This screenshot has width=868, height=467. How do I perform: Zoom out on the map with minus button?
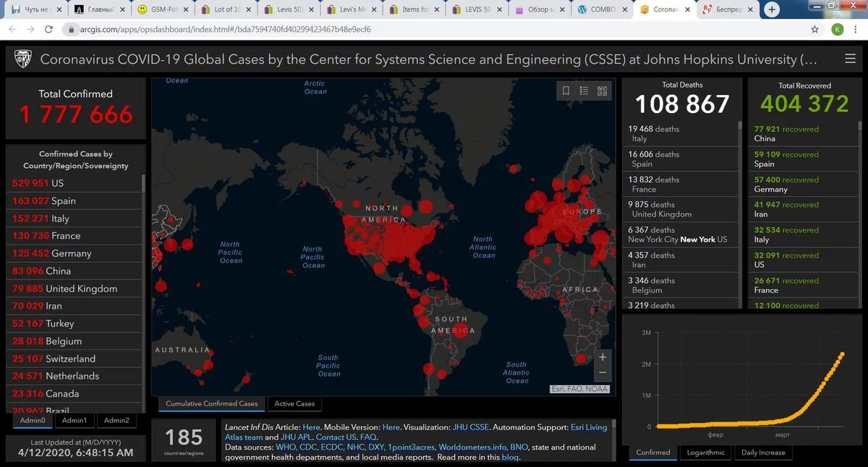602,374
